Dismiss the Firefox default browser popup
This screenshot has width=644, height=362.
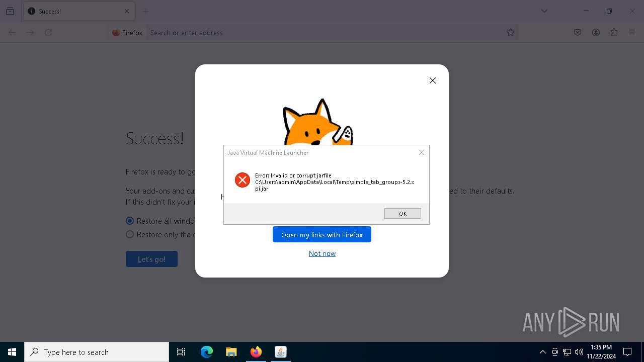(433, 80)
